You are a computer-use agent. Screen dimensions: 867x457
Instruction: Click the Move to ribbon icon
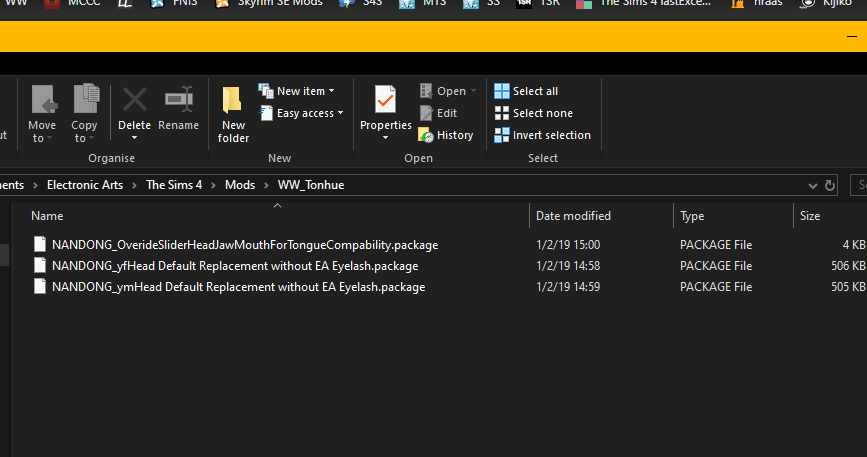[x=43, y=99]
